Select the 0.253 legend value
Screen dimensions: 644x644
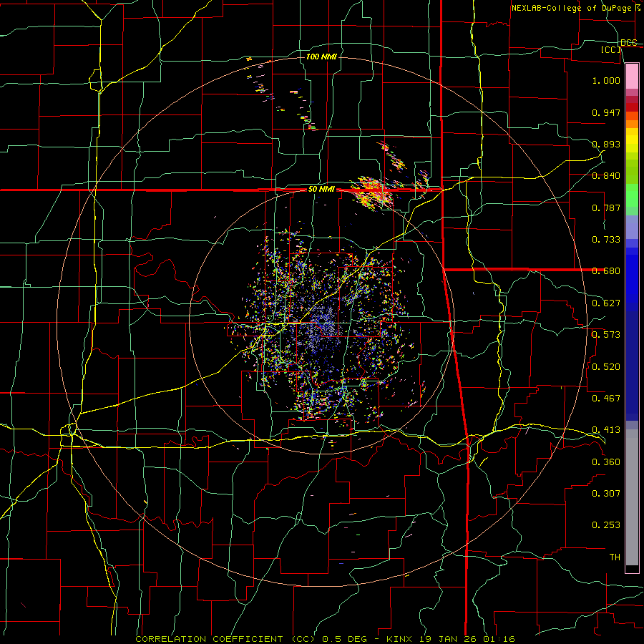point(606,525)
